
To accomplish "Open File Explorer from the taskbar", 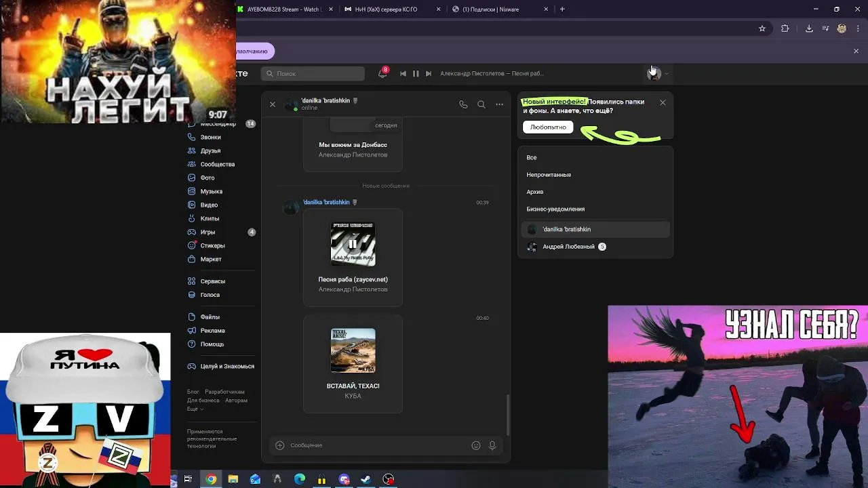I will (x=233, y=479).
